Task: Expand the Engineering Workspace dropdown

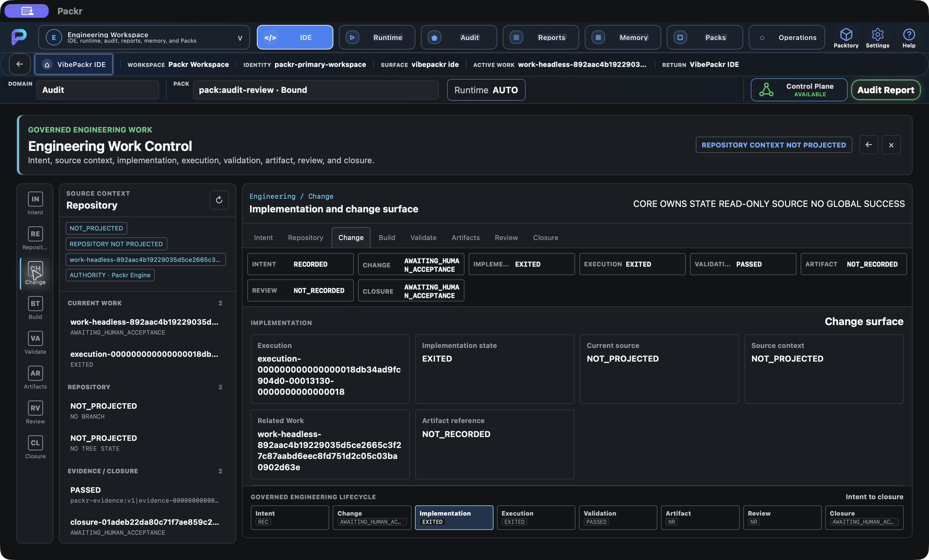Action: point(144,37)
